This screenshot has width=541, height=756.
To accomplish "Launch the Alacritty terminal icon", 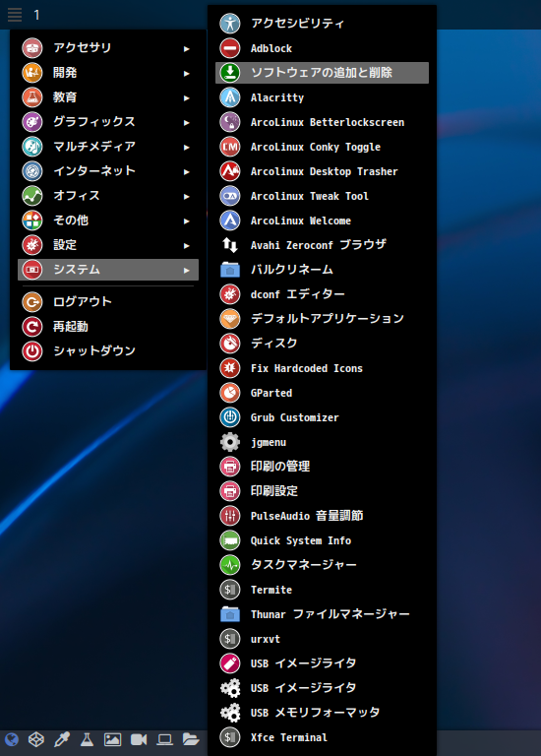I will click(230, 97).
